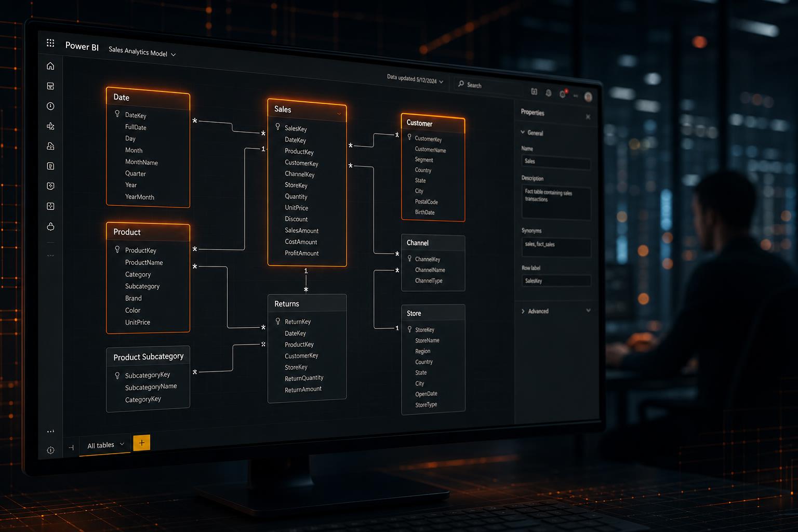Edit the Synonyms field
Viewport: 798px width, 532px height.
(556, 246)
